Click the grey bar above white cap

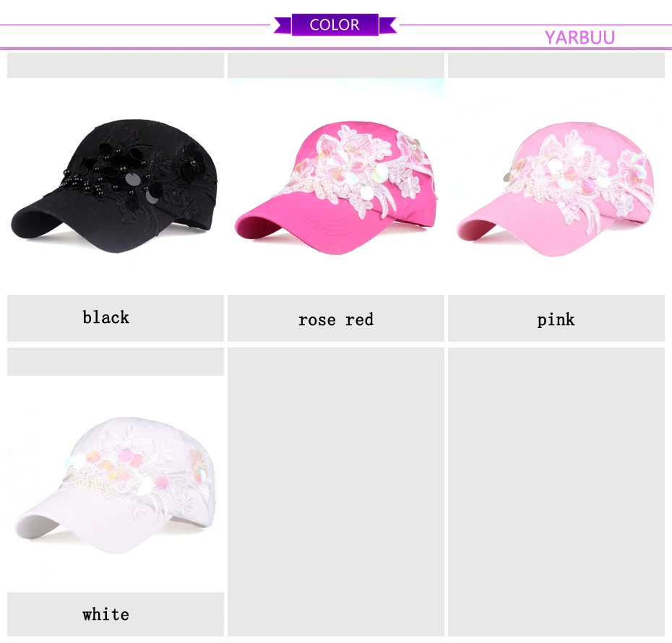pyautogui.click(x=116, y=361)
